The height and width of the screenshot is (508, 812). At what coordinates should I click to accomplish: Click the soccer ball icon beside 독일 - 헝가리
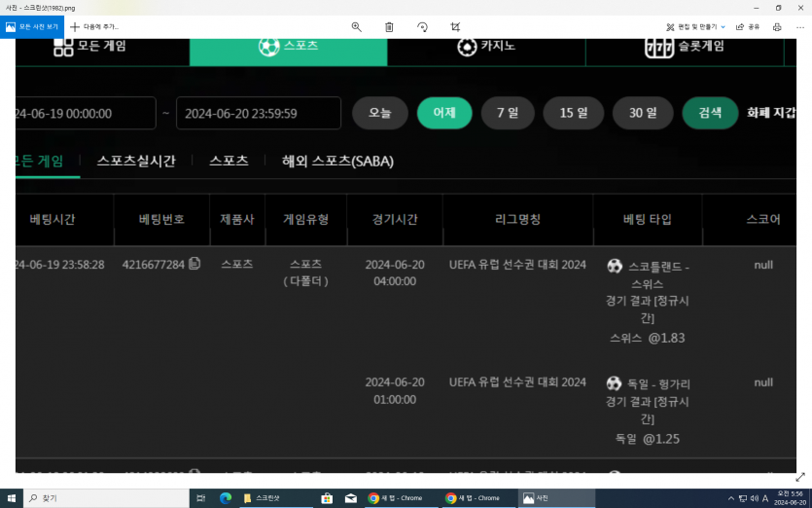coord(614,383)
